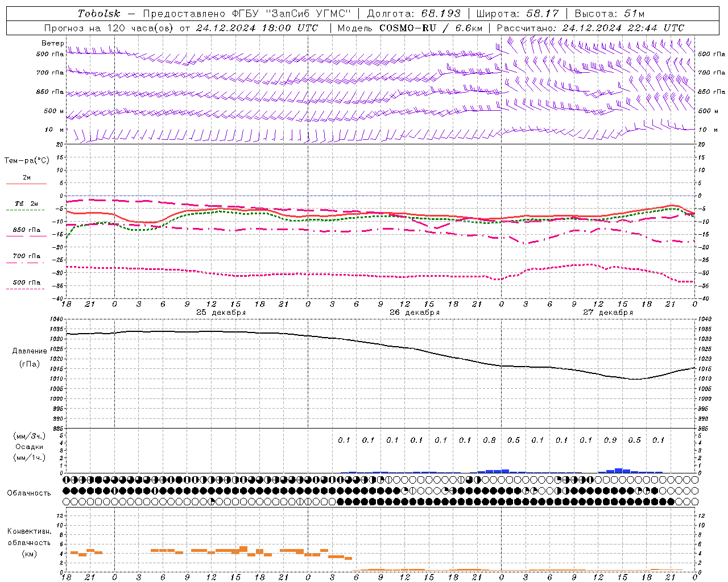Image resolution: width=728 pixels, height=582 pixels.
Task: Click the Tobolsk station title
Action: coord(99,14)
